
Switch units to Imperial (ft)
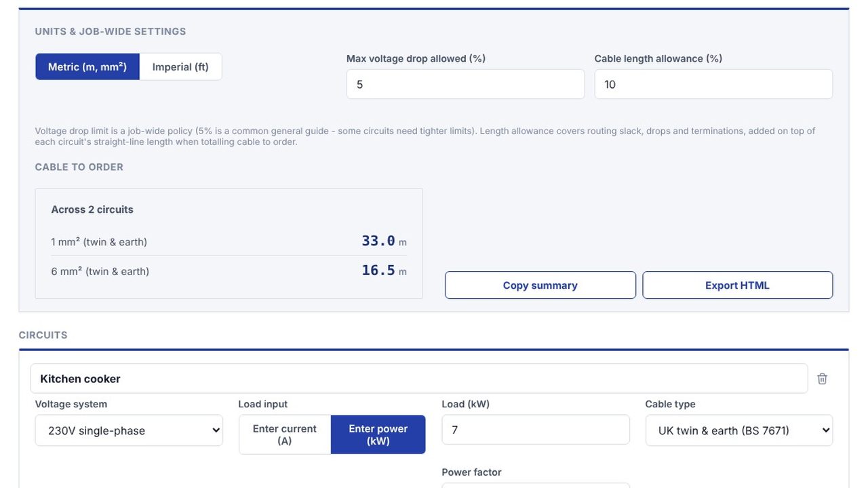[180, 67]
